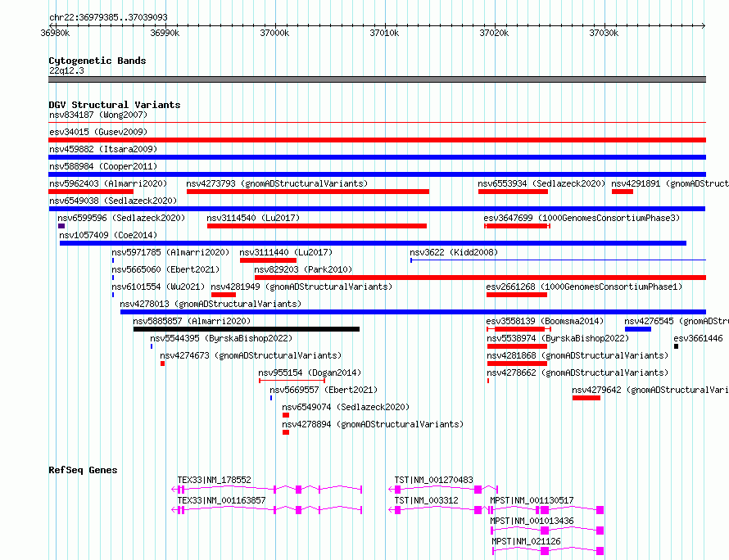
Task: Click the nsv4281868 variant red bar
Action: [517, 364]
